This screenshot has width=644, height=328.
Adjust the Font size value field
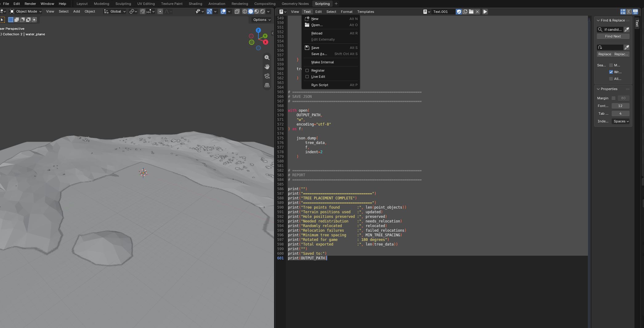pos(620,106)
